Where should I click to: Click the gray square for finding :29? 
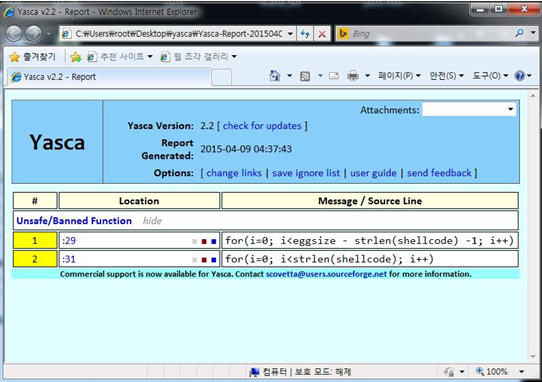[195, 241]
